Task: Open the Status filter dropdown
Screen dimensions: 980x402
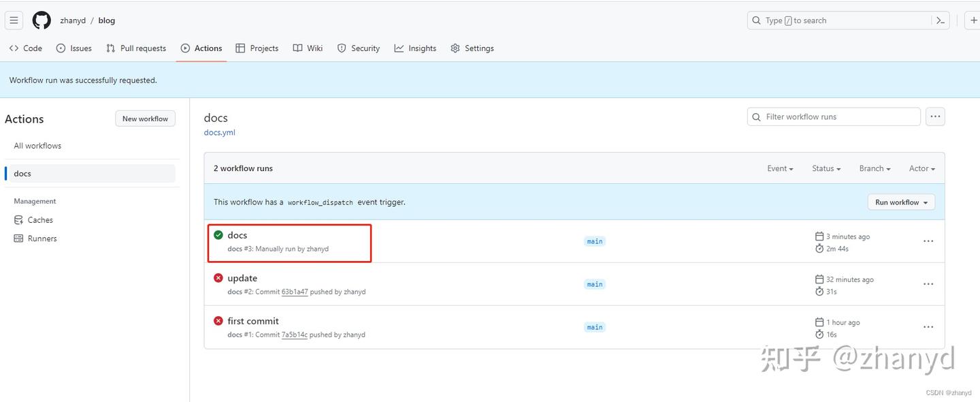Action: [x=826, y=168]
